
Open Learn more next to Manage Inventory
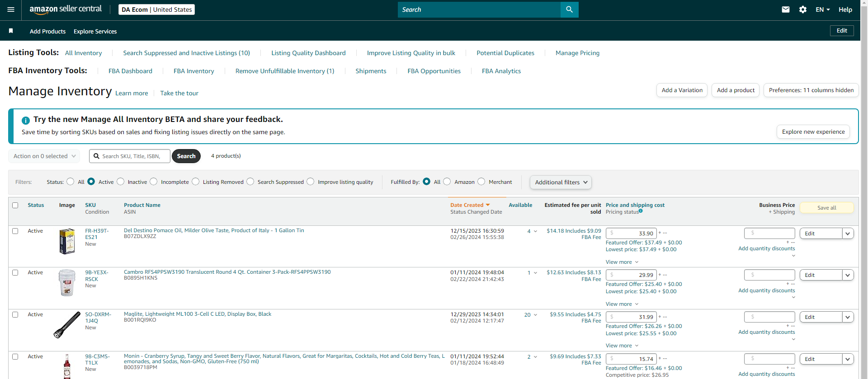click(x=132, y=93)
